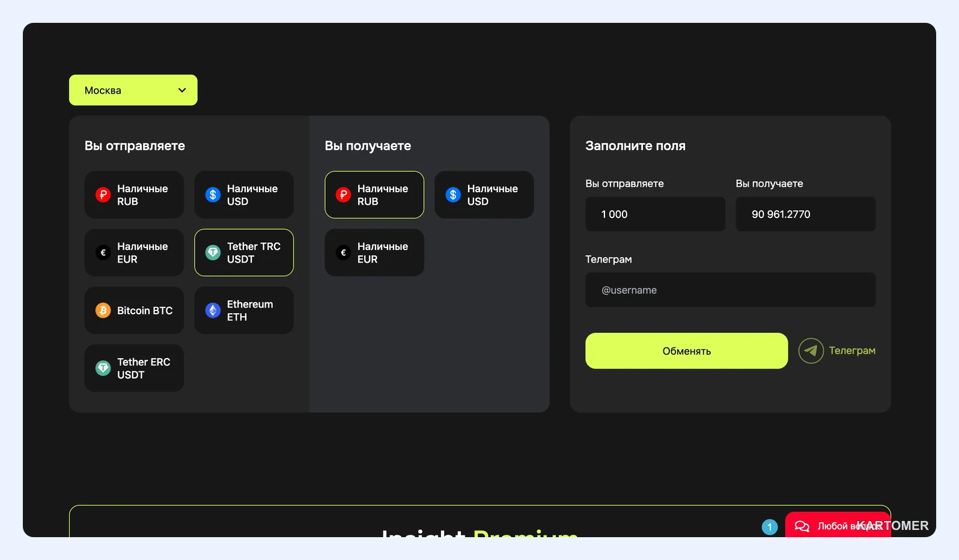
Task: Click the send amount field showing 1 000
Action: click(656, 215)
